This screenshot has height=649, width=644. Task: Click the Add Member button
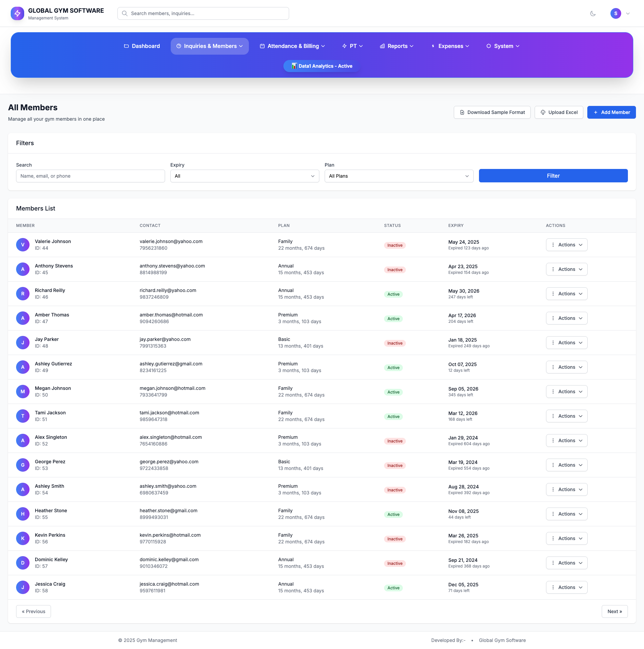tap(611, 112)
